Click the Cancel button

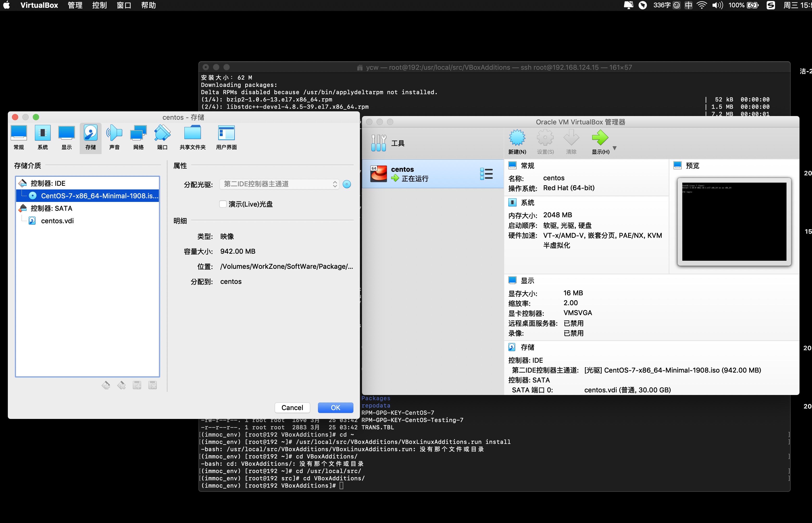click(x=292, y=407)
